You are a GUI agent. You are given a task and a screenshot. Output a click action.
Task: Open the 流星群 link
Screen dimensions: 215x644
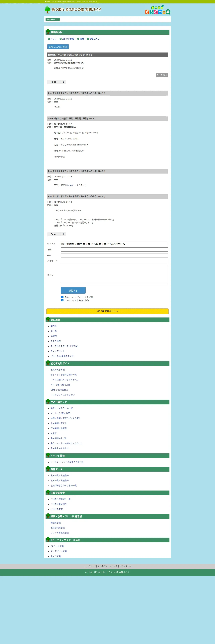pos(54,433)
